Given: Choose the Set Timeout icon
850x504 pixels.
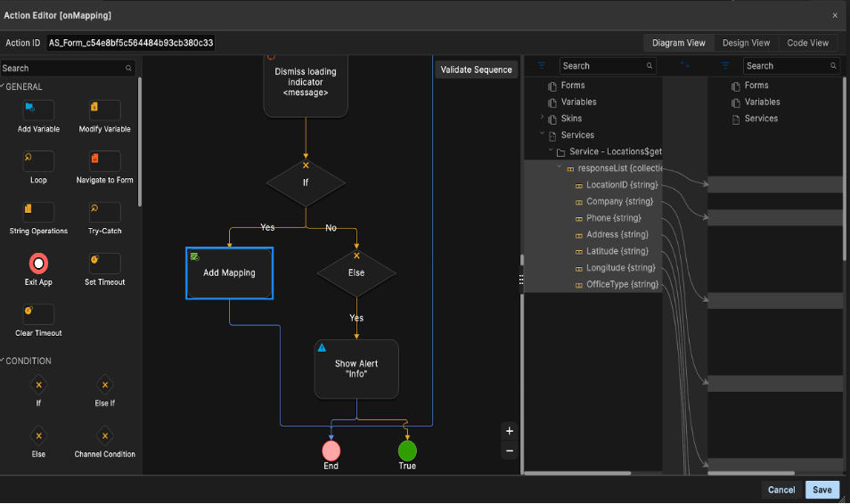Looking at the screenshot, I should (104, 264).
